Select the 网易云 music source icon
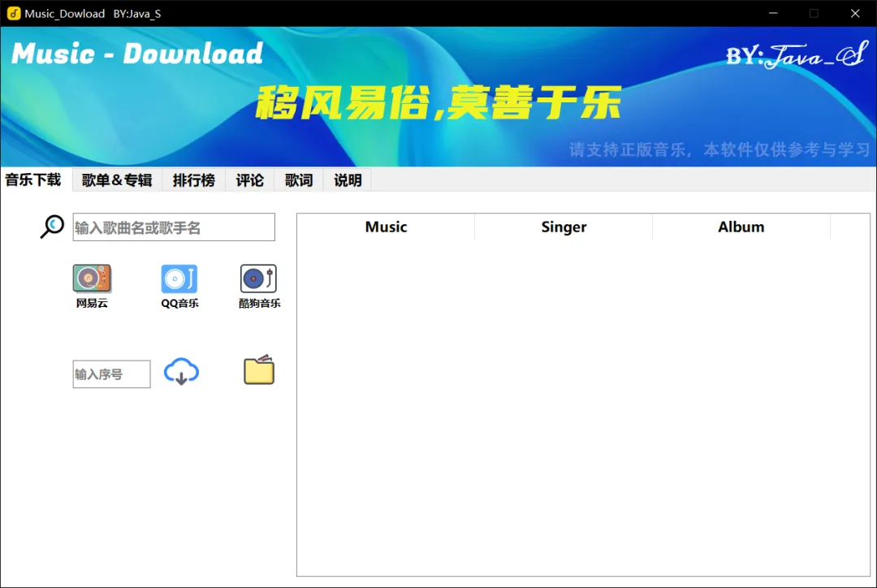The width and height of the screenshot is (877, 588). tap(92, 279)
